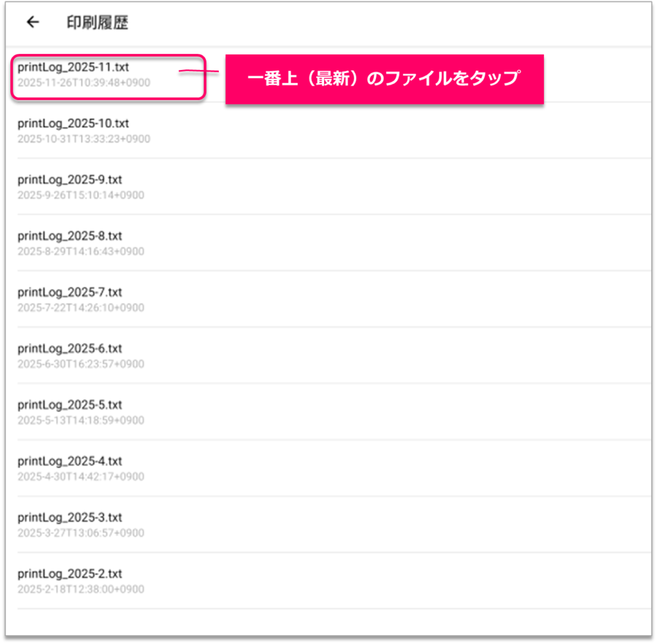Click timestamp 2025-10-31T13:33:23+0900
The width and height of the screenshot is (657, 644).
(84, 139)
